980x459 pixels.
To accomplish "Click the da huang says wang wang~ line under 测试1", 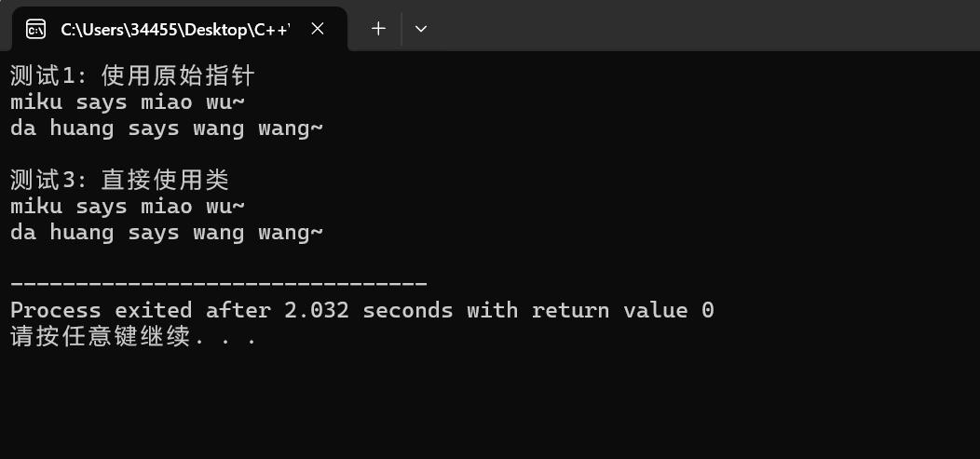I will point(167,128).
